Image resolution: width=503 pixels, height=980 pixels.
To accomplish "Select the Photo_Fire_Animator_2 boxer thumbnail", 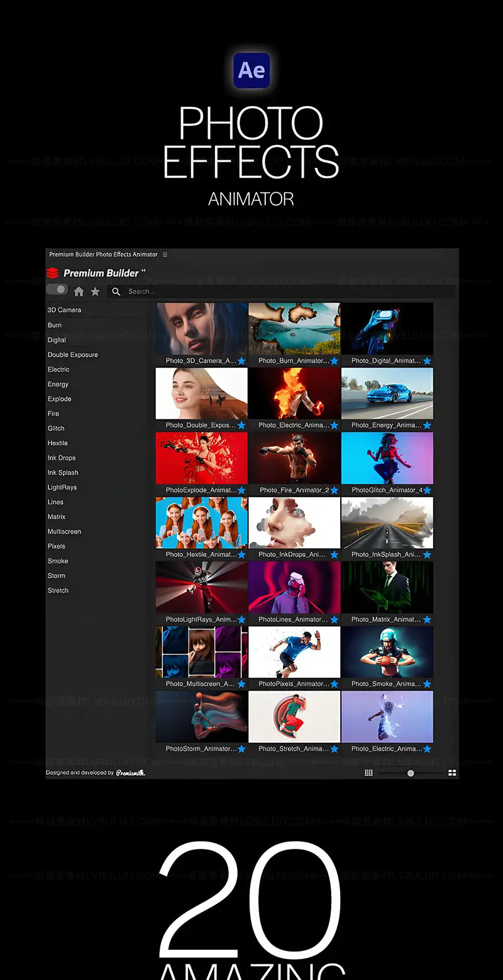I will click(294, 458).
